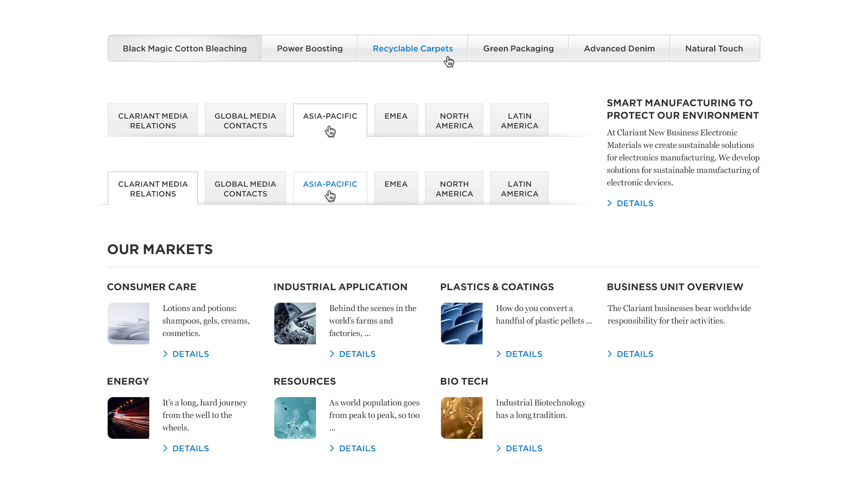Select North America in the lower tab row
The image size is (868, 486).
(454, 188)
